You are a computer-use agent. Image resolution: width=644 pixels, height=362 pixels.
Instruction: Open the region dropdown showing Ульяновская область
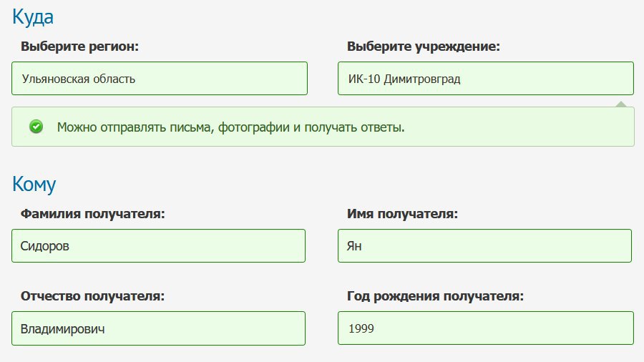pos(160,79)
